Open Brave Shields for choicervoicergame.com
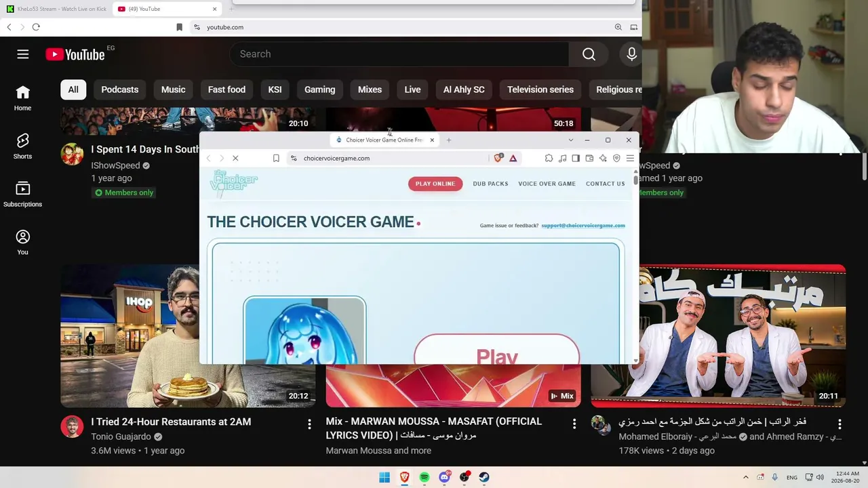 coord(498,158)
